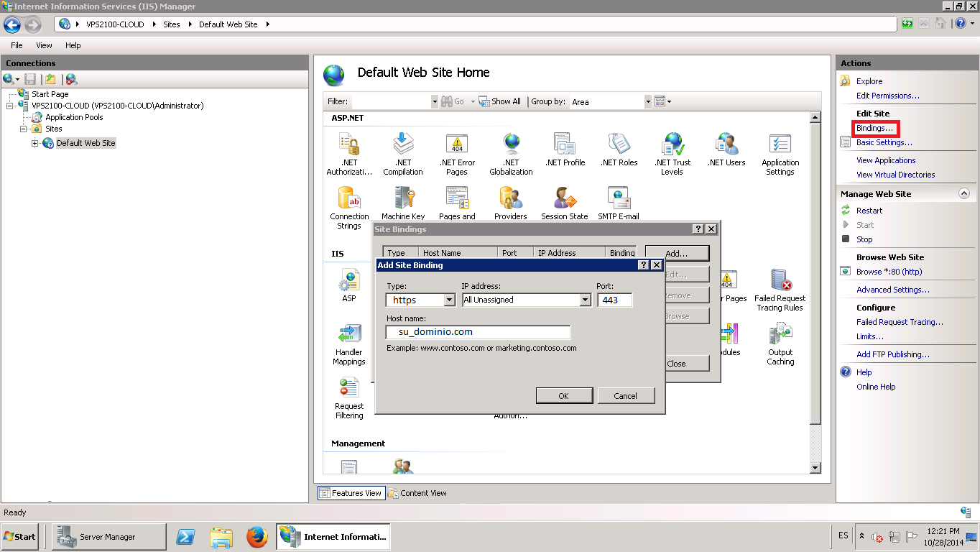Open the view mode dropdown next to Group by
Image resolution: width=980 pixels, height=552 pixels.
662,102
